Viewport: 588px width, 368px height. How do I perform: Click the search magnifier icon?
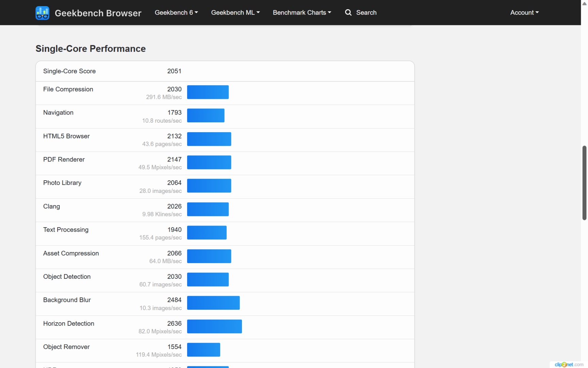coord(348,13)
